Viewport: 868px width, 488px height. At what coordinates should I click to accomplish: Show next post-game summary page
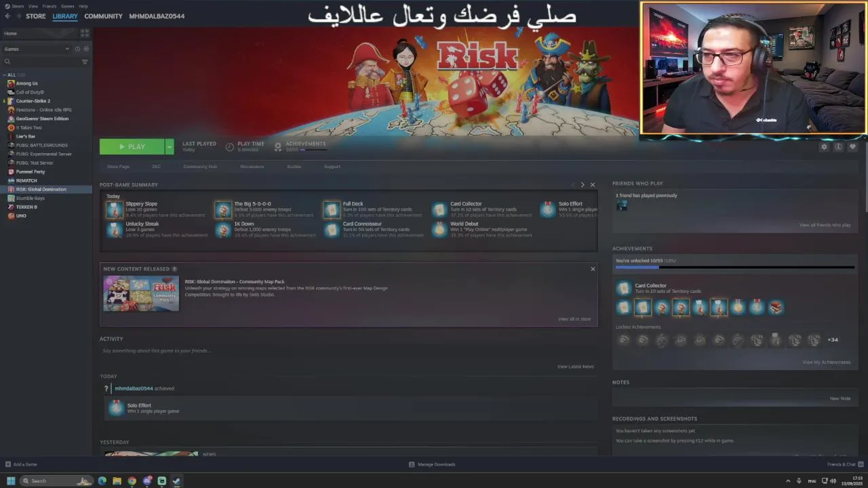(582, 184)
